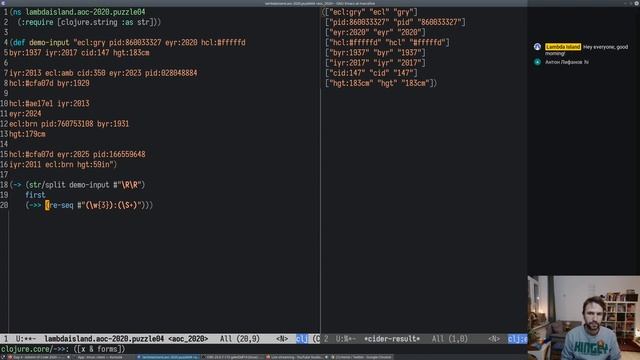Click the hcl:#ae17e1 iyr:2013 line
The image size is (640, 360).
pos(49,104)
